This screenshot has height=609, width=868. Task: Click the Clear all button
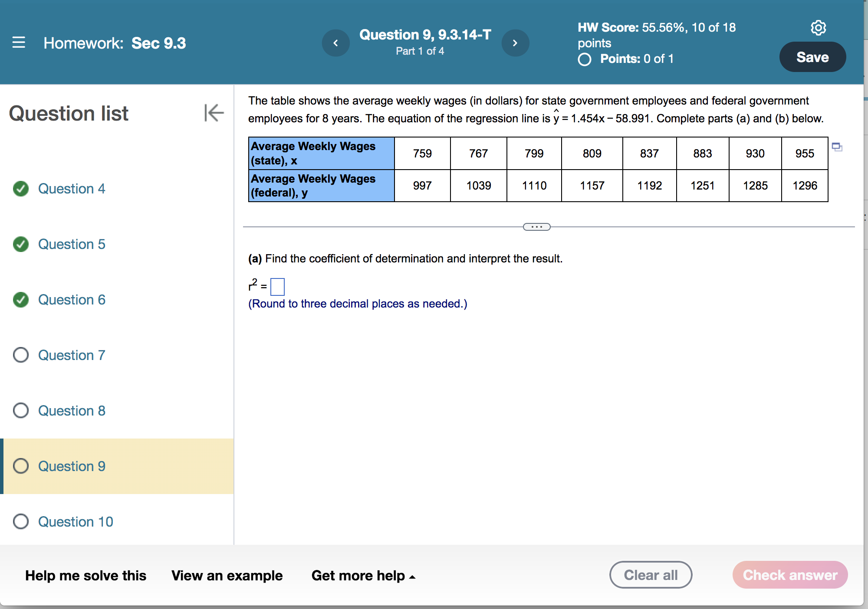pyautogui.click(x=650, y=575)
